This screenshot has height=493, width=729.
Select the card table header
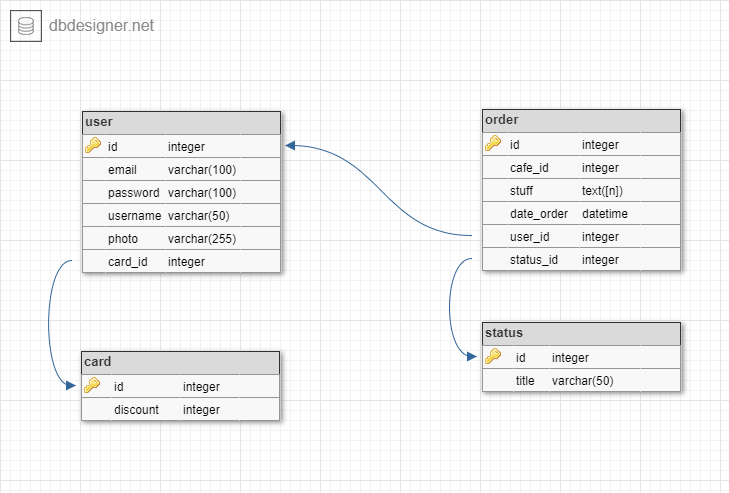pos(180,363)
